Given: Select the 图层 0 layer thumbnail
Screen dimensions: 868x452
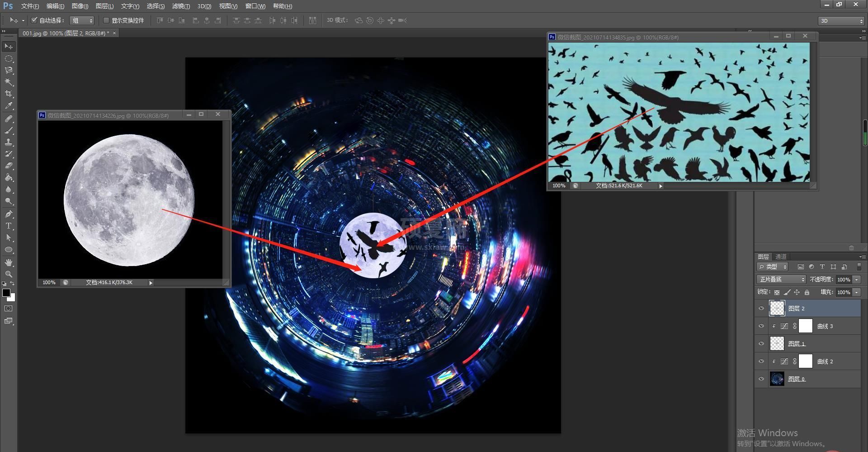Looking at the screenshot, I should coord(777,379).
